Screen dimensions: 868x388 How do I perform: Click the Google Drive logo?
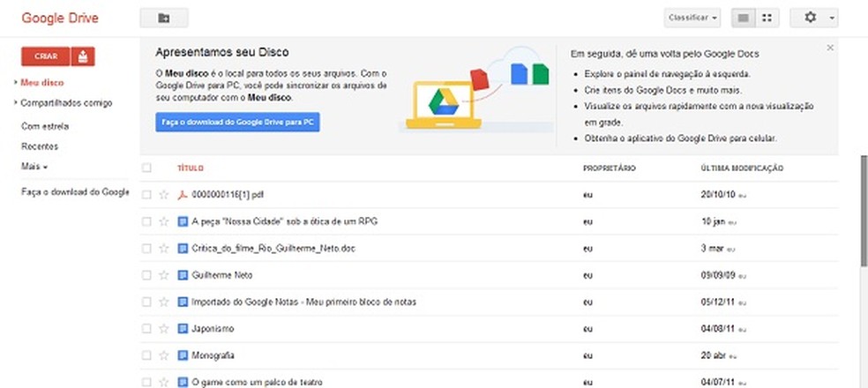[60, 19]
